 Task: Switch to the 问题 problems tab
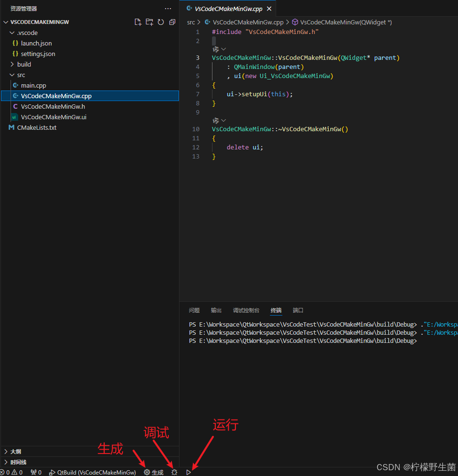tap(194, 310)
